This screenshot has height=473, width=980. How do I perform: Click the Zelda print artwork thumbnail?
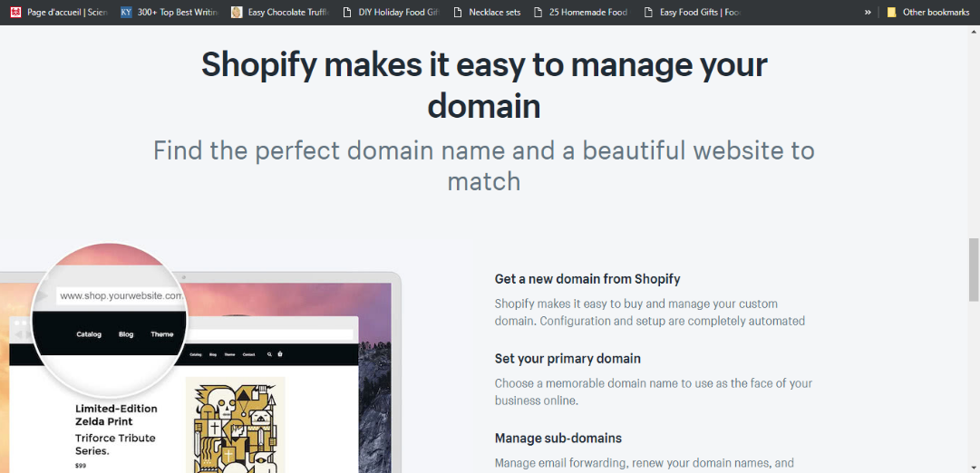tap(235, 425)
